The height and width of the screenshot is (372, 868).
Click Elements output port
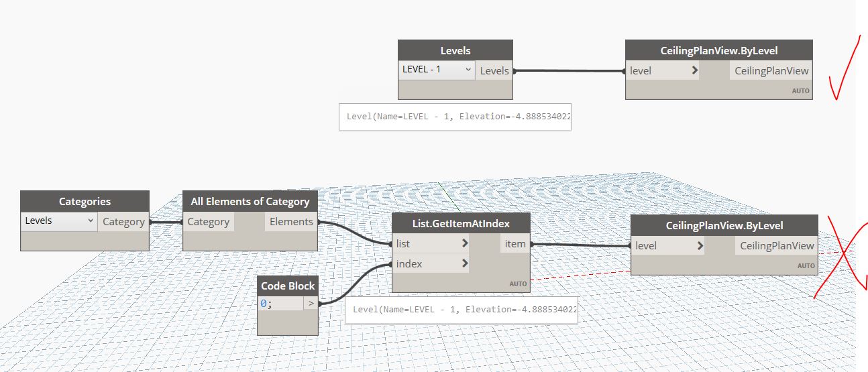tap(291, 221)
